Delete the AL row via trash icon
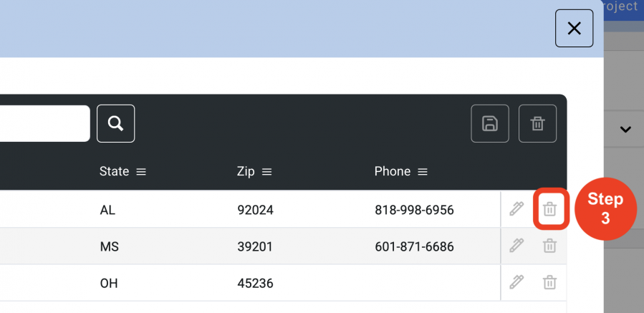 coord(549,209)
